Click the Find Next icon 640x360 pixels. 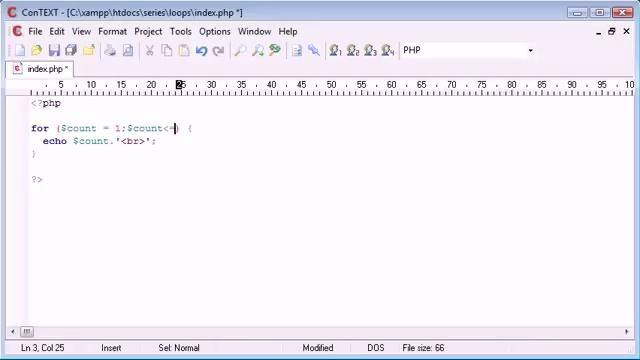click(258, 51)
